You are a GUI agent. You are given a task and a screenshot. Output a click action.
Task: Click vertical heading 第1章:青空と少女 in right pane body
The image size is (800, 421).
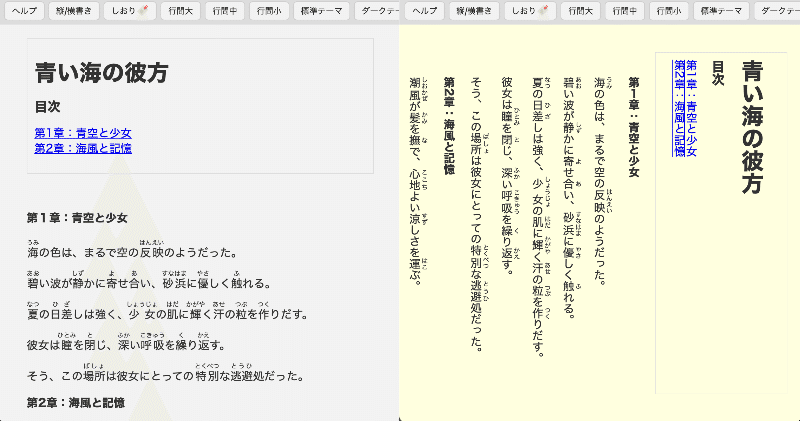(634, 127)
